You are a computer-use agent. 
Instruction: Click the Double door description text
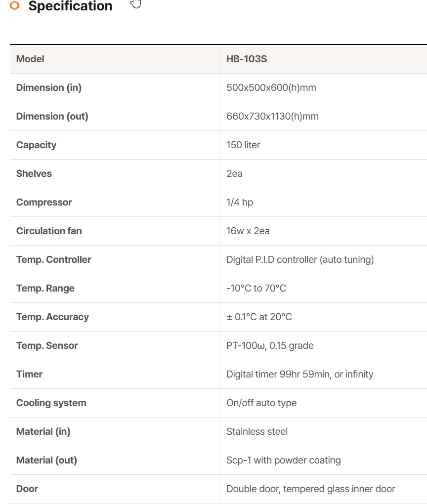coord(310,489)
